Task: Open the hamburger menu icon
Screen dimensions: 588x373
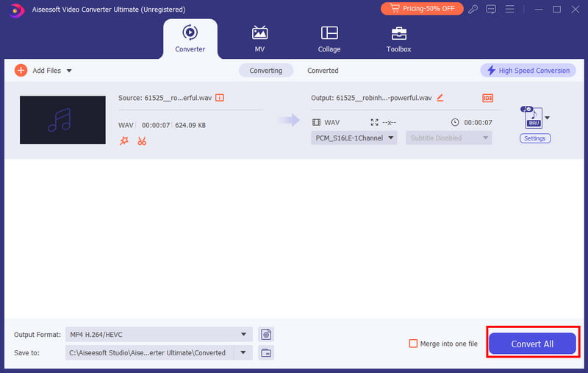Action: pos(509,9)
